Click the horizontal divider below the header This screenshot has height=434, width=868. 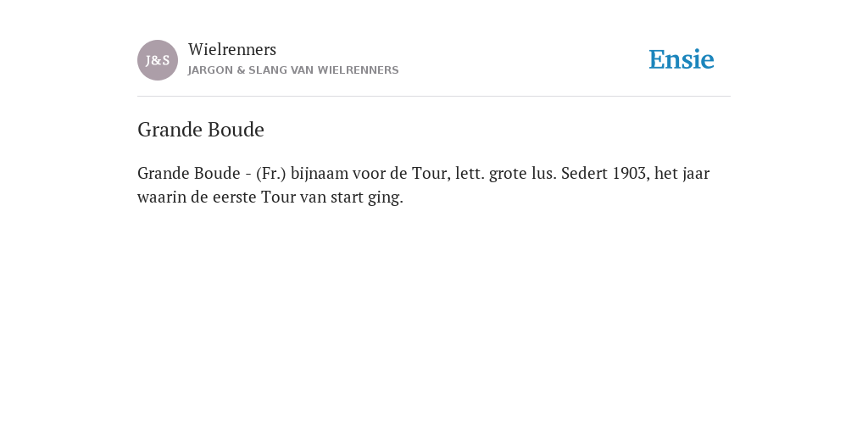[434, 97]
